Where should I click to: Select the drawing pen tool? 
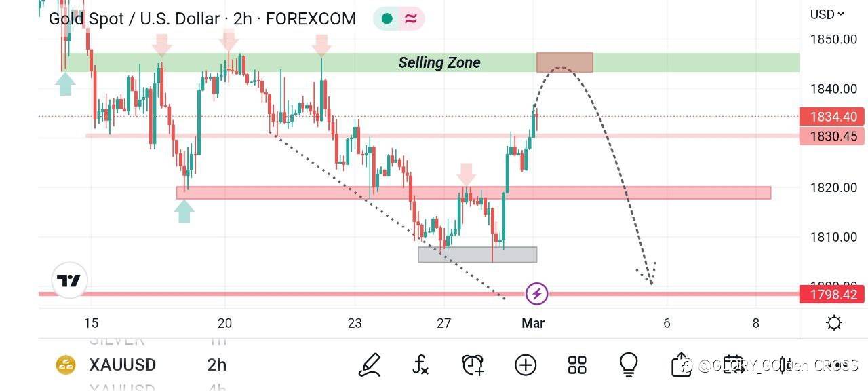(370, 365)
